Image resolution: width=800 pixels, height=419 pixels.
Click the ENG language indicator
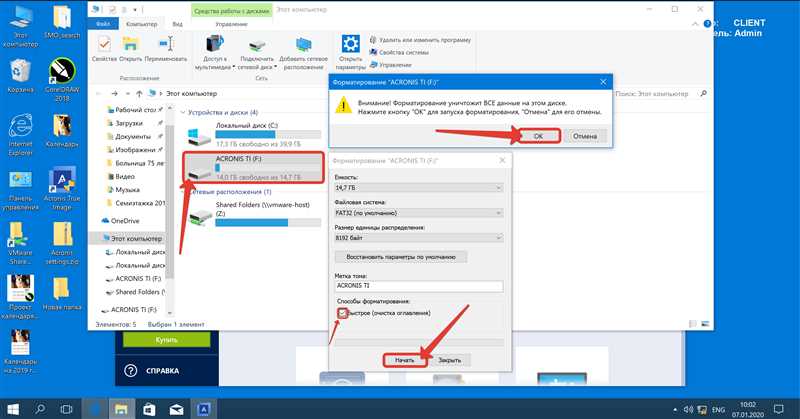pyautogui.click(x=718, y=409)
